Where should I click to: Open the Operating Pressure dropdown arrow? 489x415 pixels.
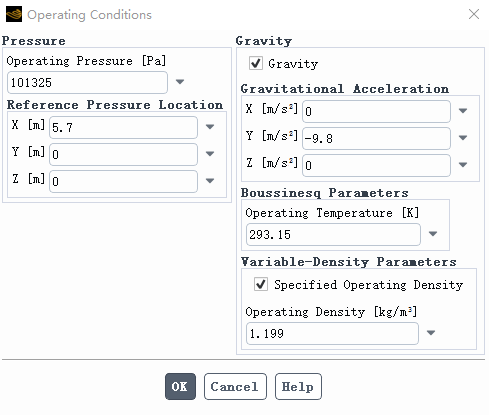pyautogui.click(x=180, y=82)
